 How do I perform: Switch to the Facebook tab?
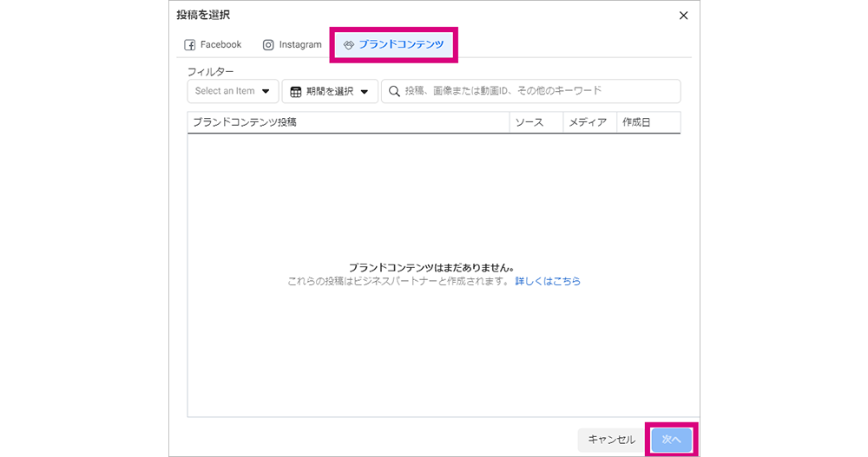click(x=214, y=45)
